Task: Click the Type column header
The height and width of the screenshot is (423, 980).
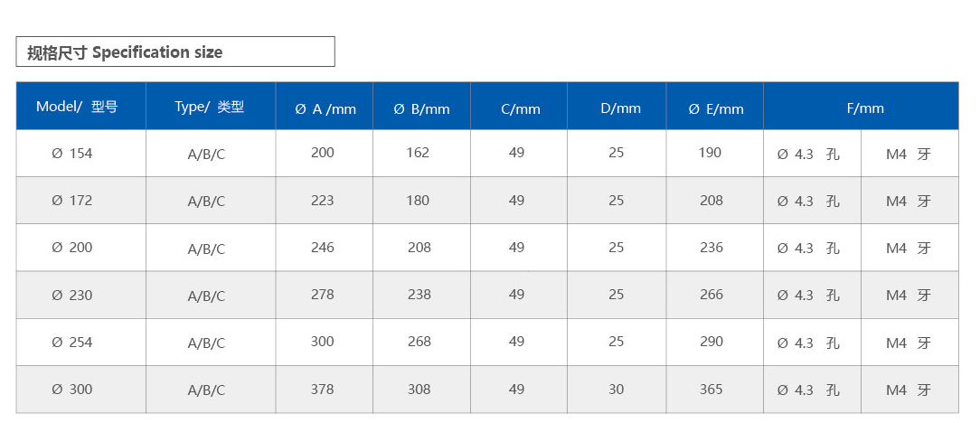Action: tap(210, 107)
